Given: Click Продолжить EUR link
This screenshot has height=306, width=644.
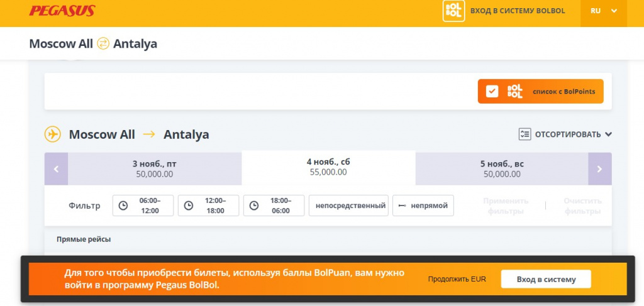Looking at the screenshot, I should [457, 280].
